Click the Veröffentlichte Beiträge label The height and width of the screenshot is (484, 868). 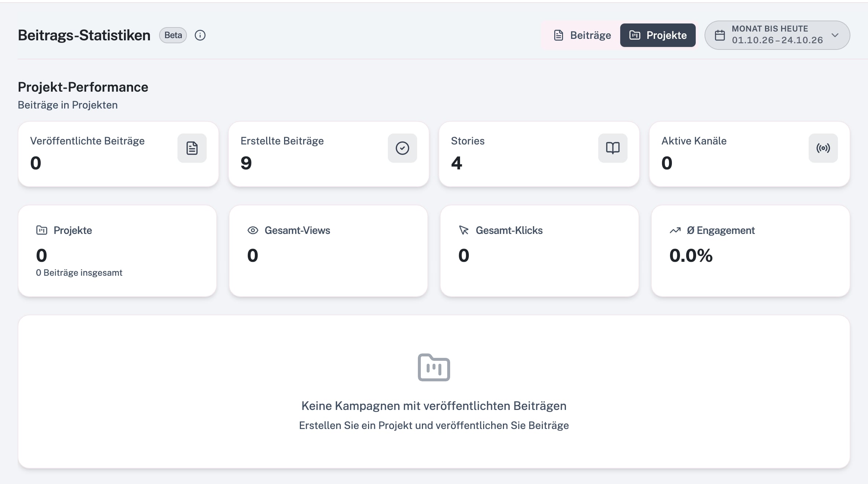coord(87,141)
